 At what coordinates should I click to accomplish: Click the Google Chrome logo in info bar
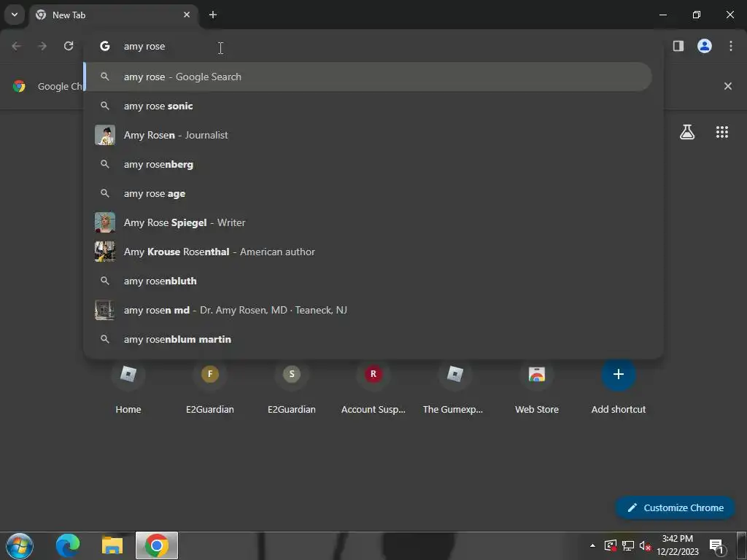pos(19,86)
